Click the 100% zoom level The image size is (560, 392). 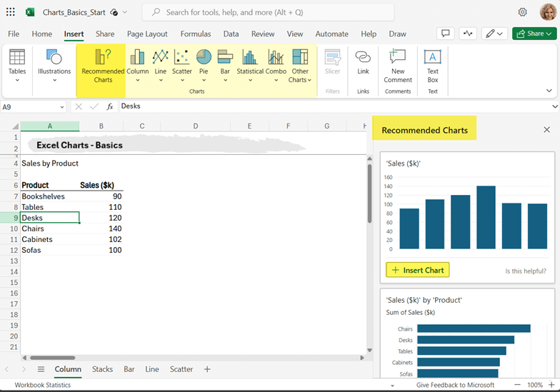(x=534, y=386)
